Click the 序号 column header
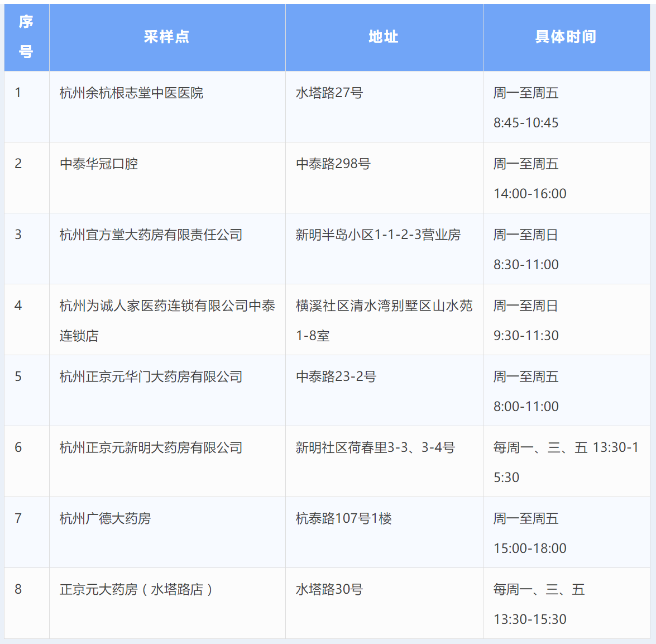The height and width of the screenshot is (644, 656). click(26, 37)
